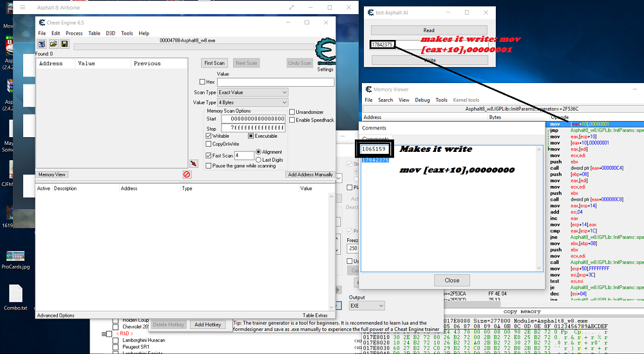Click the red arrow add-to-list icon

click(x=193, y=163)
